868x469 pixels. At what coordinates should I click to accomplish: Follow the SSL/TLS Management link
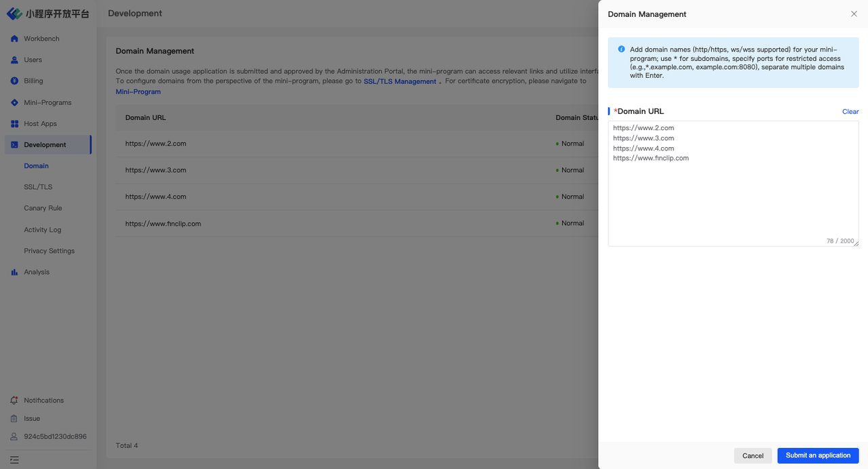400,81
